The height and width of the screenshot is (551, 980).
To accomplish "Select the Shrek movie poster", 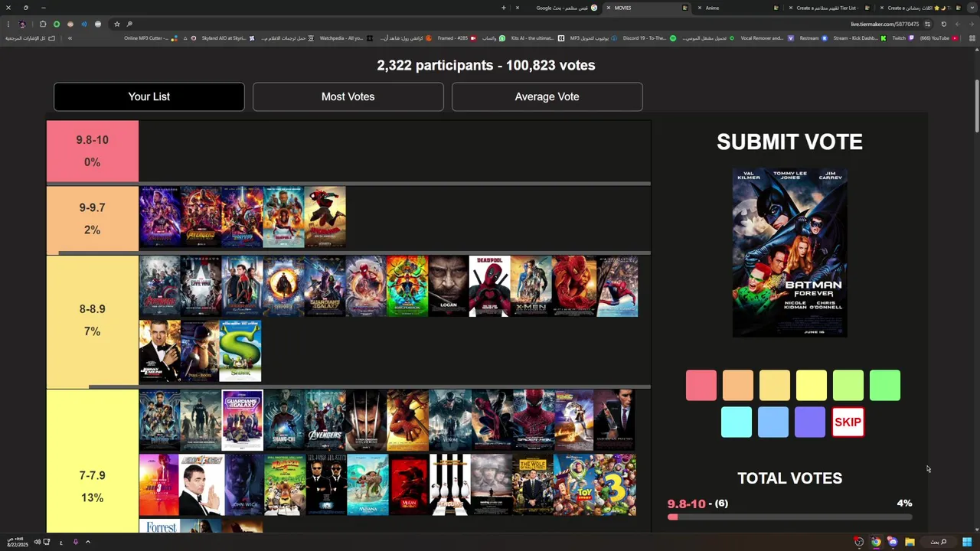I will 240,351.
